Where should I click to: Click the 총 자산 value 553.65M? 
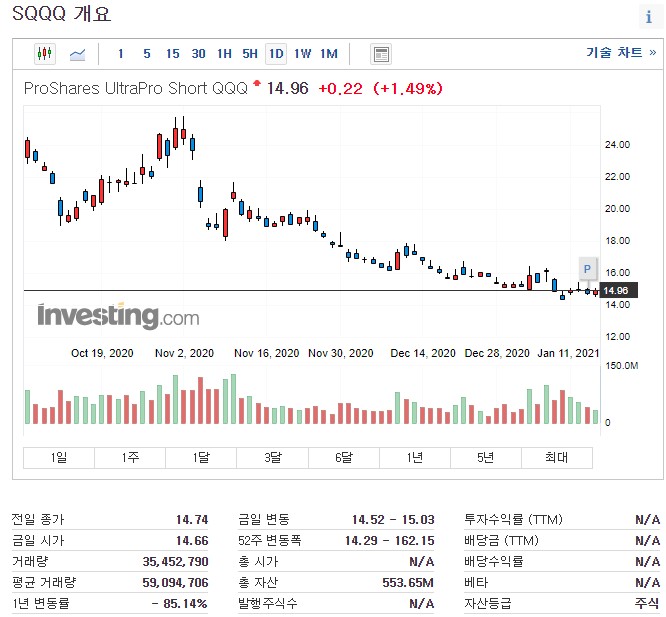coord(408,582)
